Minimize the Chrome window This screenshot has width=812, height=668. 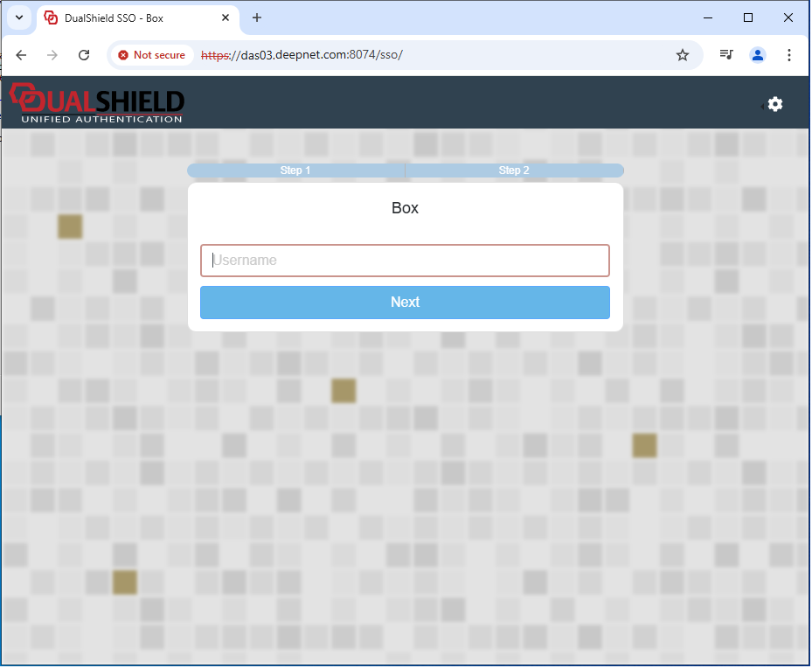point(708,17)
